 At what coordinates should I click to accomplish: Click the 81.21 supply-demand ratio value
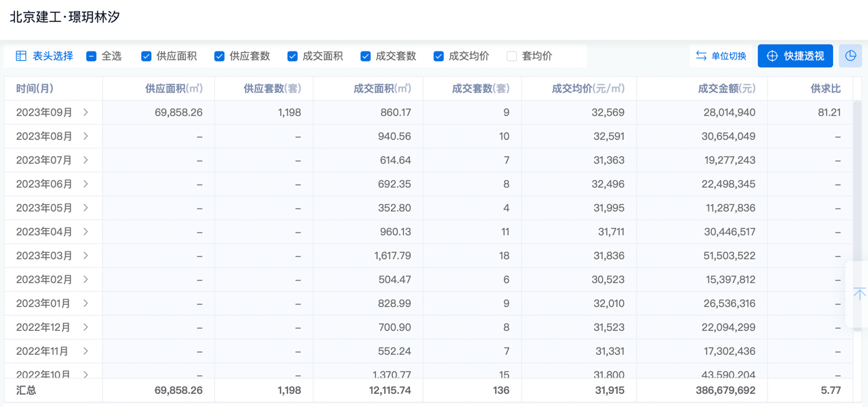[x=830, y=112]
